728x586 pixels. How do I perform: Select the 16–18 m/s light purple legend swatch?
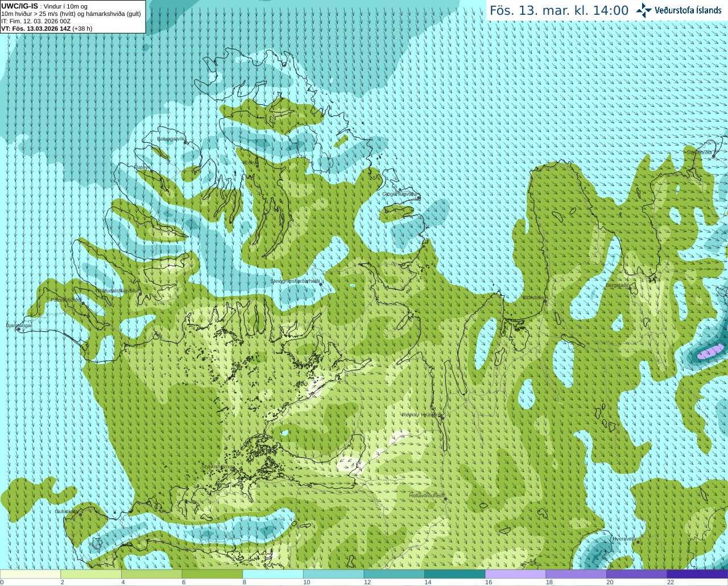(x=515, y=574)
